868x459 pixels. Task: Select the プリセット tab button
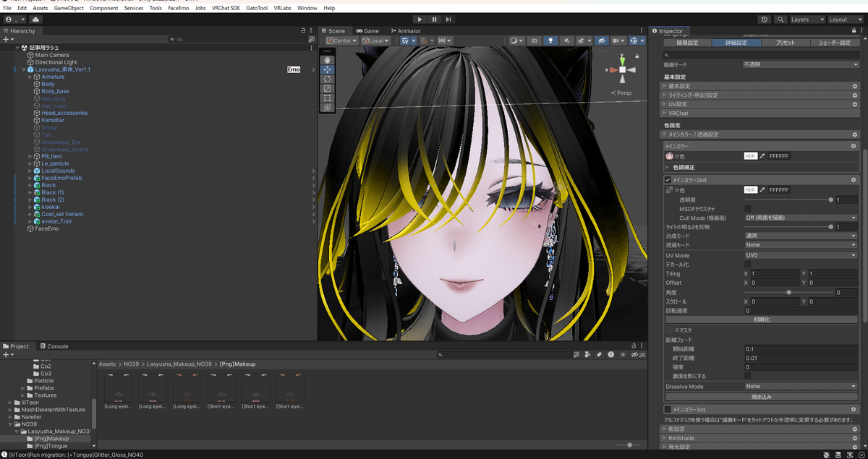(x=785, y=43)
